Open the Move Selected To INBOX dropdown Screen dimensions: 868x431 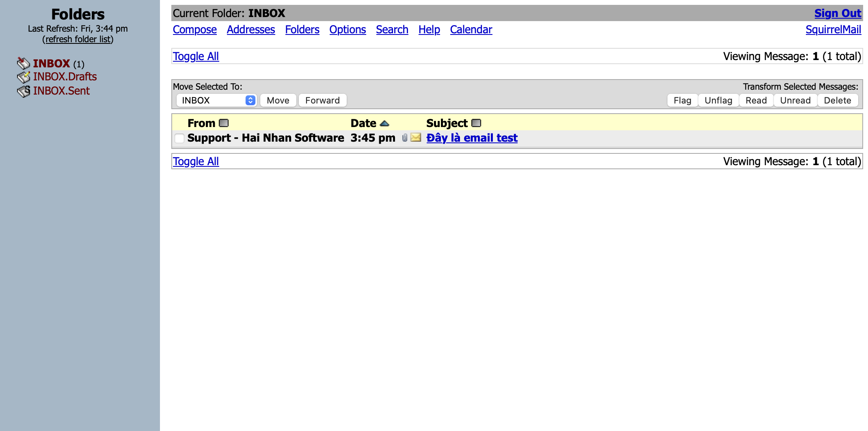(x=216, y=100)
